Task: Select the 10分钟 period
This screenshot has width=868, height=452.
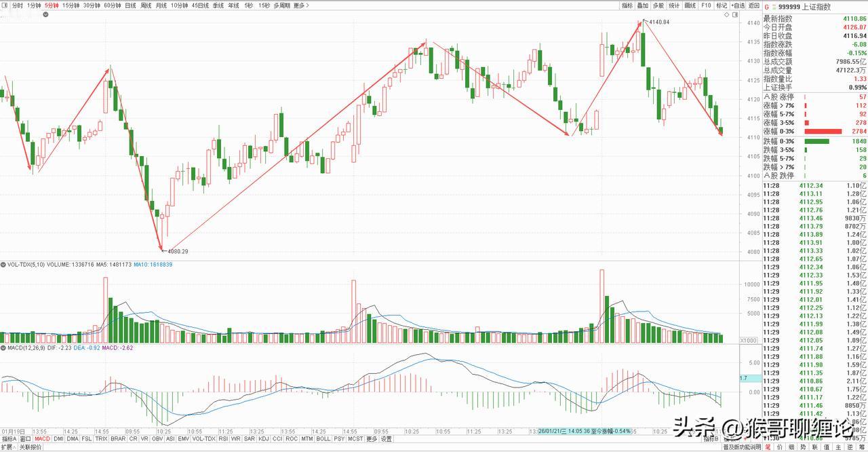Action: point(180,5)
